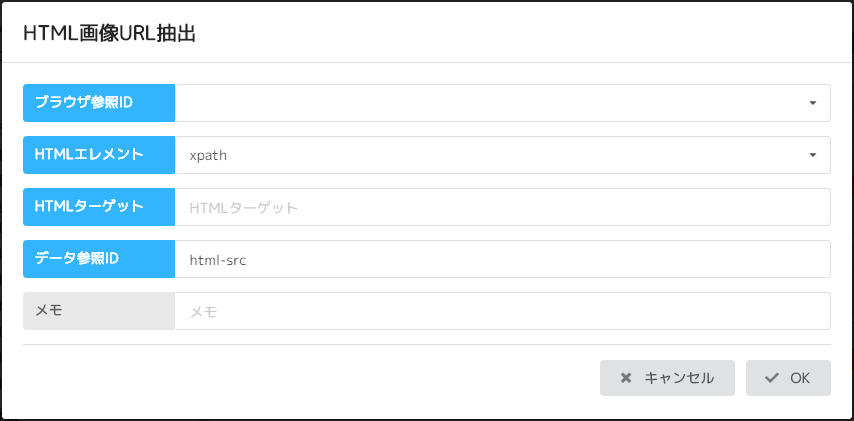The height and width of the screenshot is (421, 854).
Task: Click the データ参照ID field containing html-src
Action: pyautogui.click(x=502, y=259)
